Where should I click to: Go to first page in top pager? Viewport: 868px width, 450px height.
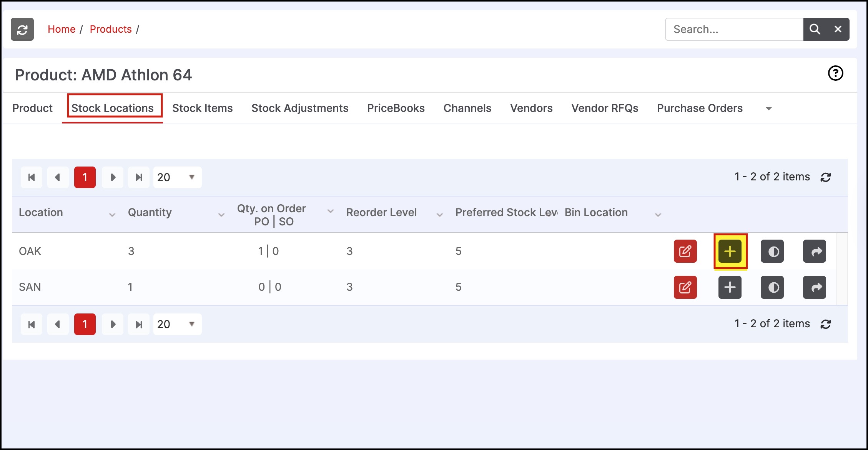coord(32,177)
